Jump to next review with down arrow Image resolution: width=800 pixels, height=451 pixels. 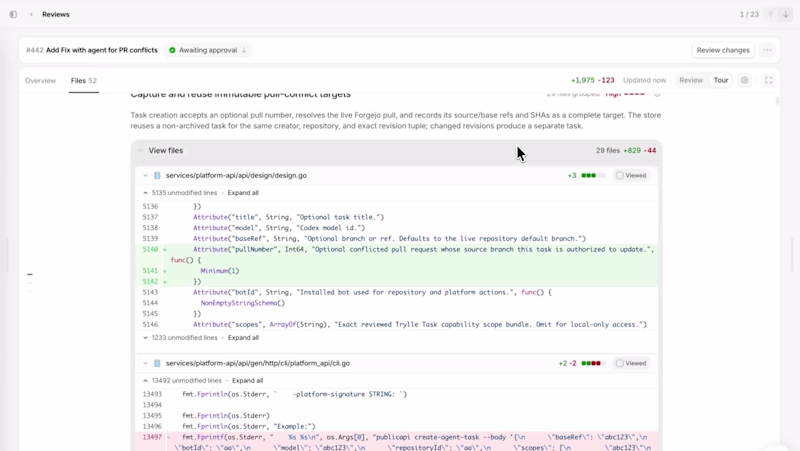point(786,14)
